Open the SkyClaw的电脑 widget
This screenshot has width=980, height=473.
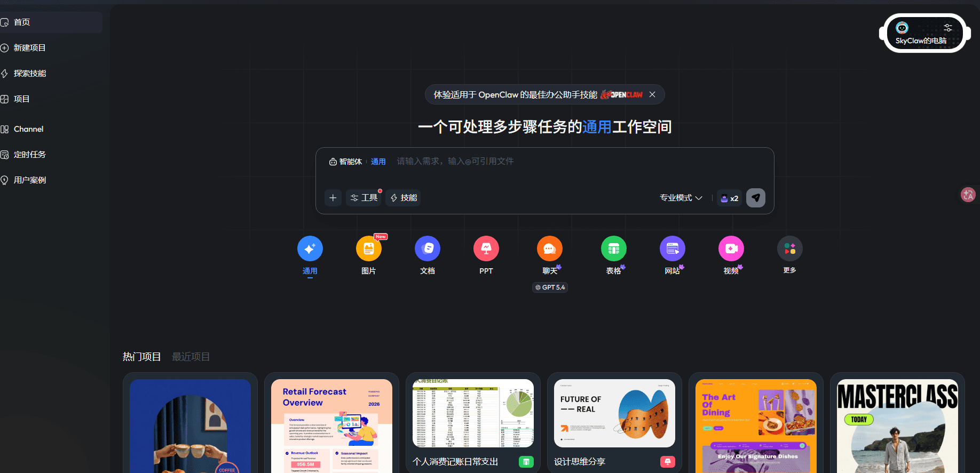(924, 33)
